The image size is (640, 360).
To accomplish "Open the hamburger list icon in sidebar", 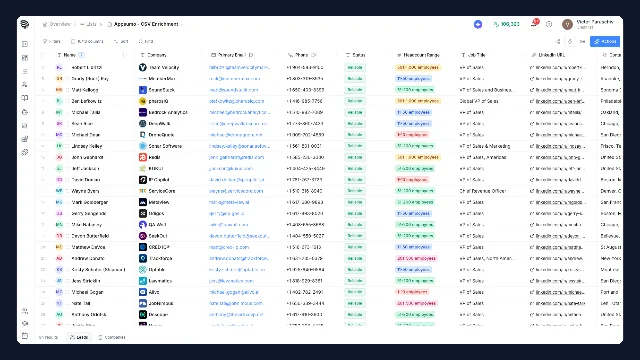I will pyautogui.click(x=25, y=71).
